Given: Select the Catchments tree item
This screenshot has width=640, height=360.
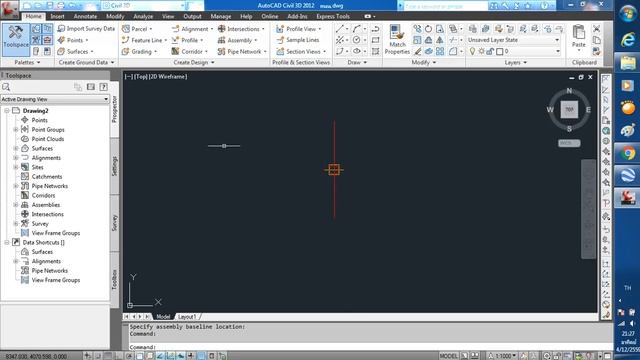Looking at the screenshot, I should point(47,177).
